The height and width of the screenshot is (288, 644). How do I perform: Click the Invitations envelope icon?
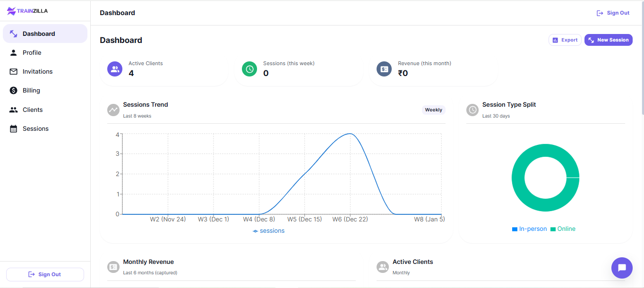click(x=14, y=71)
